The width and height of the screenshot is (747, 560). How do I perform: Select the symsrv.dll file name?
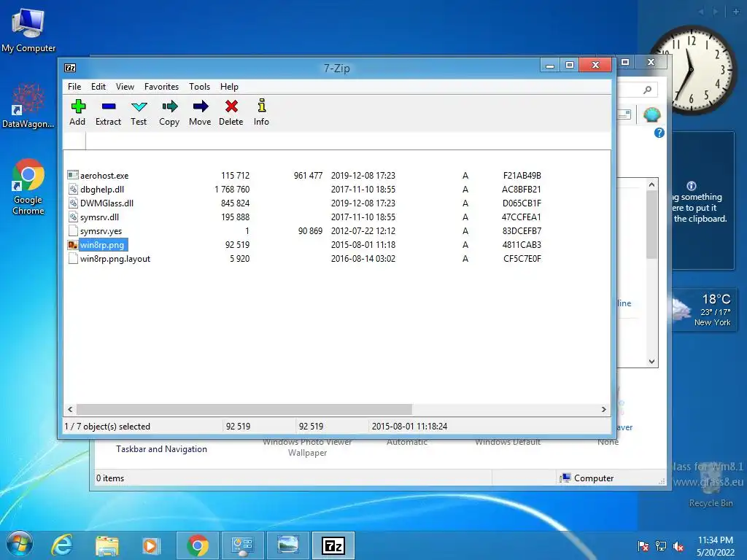point(99,217)
